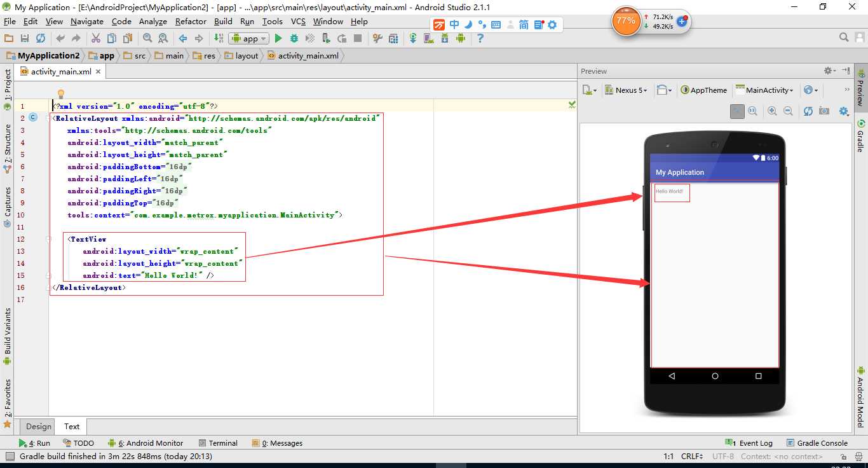Open the Navigate menu

(x=87, y=21)
